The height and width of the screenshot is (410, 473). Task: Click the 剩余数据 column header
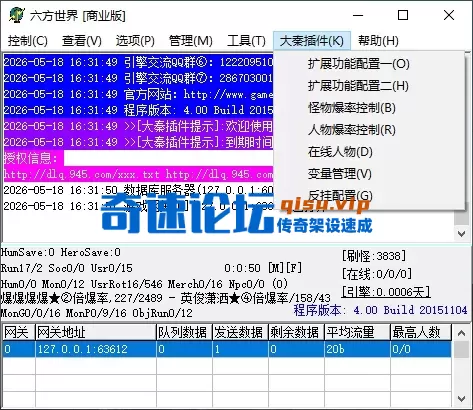[296, 332]
